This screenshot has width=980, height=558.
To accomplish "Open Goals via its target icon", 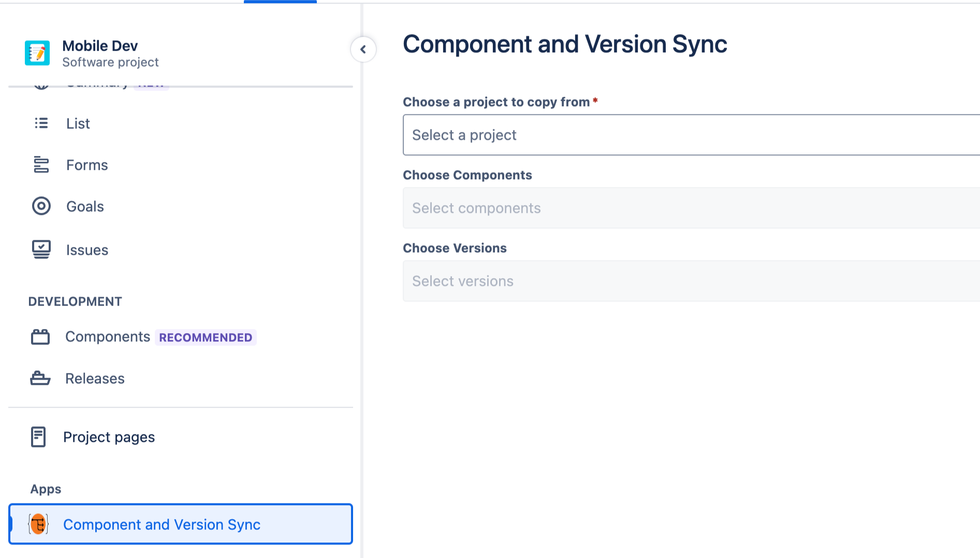I will click(41, 206).
